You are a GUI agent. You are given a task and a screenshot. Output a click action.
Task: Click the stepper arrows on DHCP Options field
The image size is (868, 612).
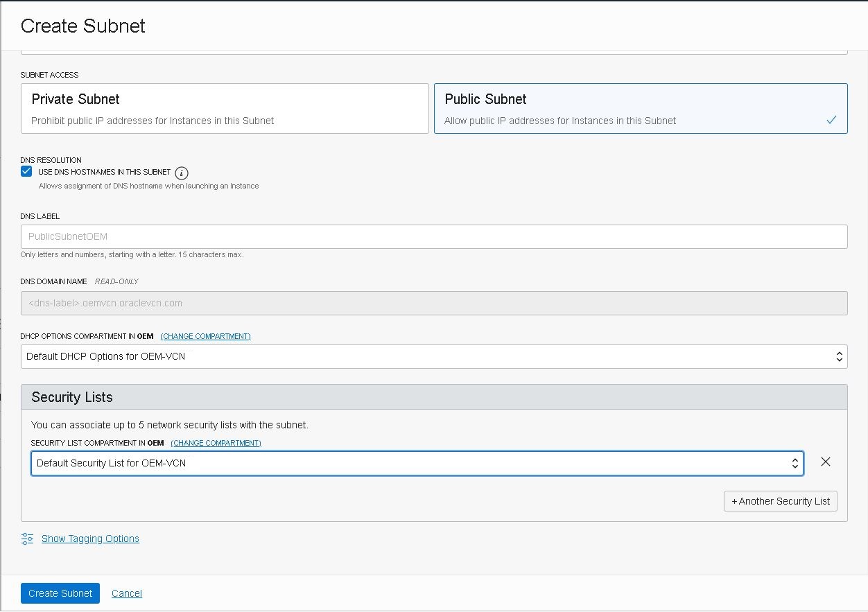839,356
